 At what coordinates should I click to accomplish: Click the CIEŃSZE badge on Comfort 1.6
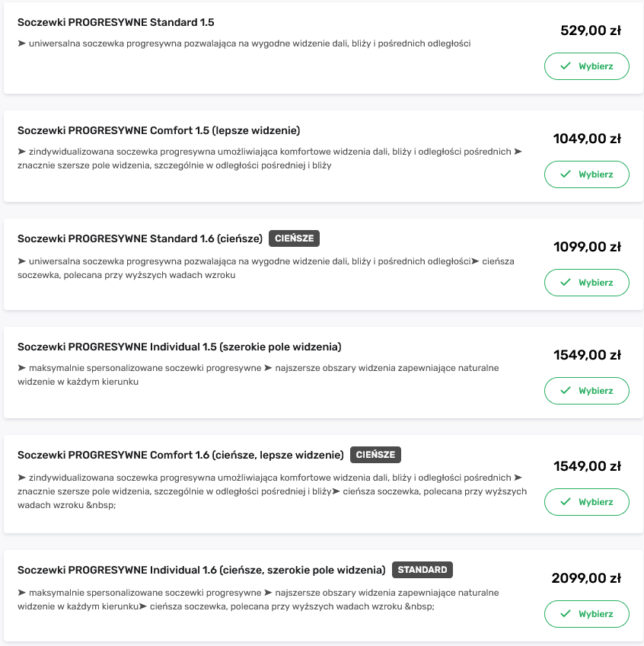pos(375,455)
